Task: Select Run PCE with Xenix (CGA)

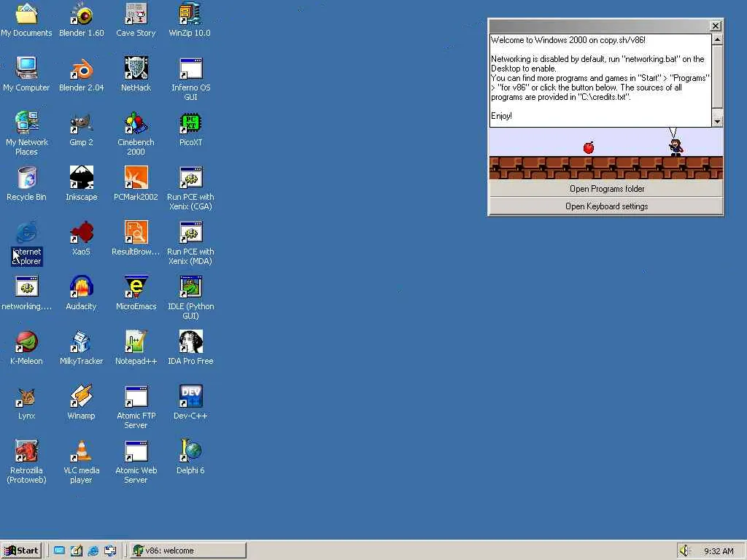Action: [x=190, y=178]
